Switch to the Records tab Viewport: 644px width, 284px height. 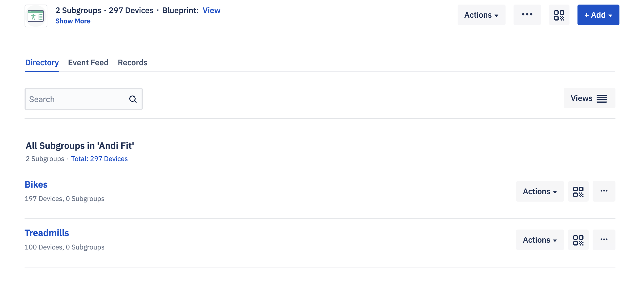132,62
